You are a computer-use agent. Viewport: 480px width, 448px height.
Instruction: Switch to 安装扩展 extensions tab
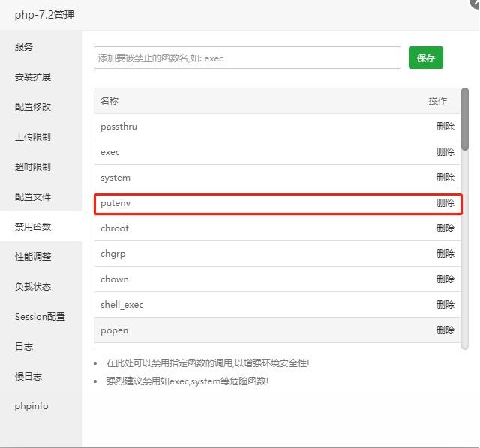coord(33,77)
